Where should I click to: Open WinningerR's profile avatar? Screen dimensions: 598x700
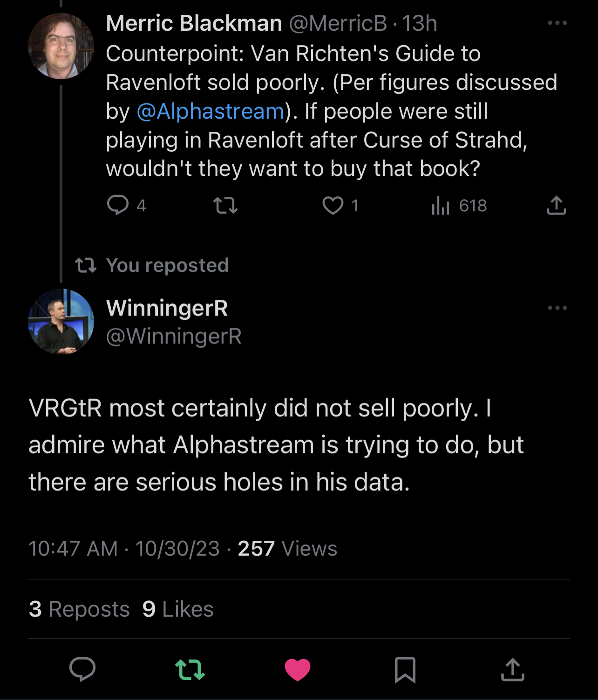pyautogui.click(x=61, y=322)
